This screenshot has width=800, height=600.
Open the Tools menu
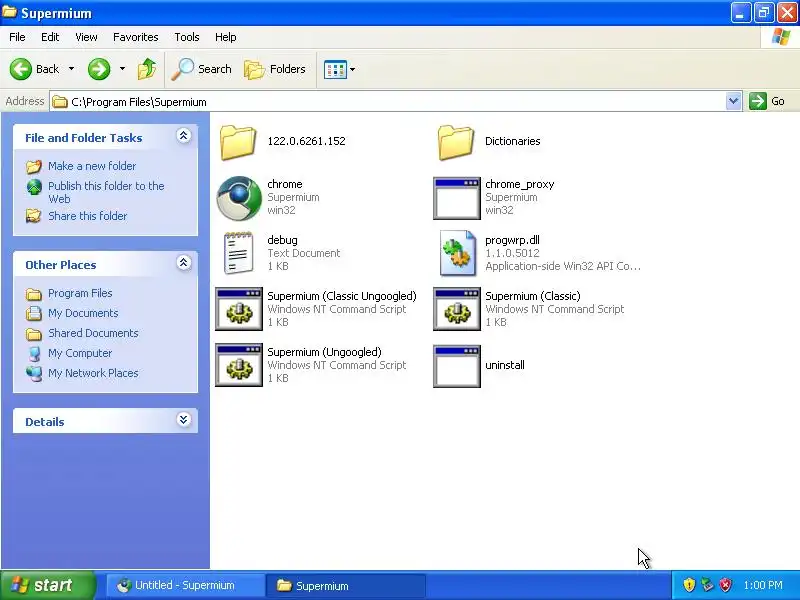(x=187, y=37)
